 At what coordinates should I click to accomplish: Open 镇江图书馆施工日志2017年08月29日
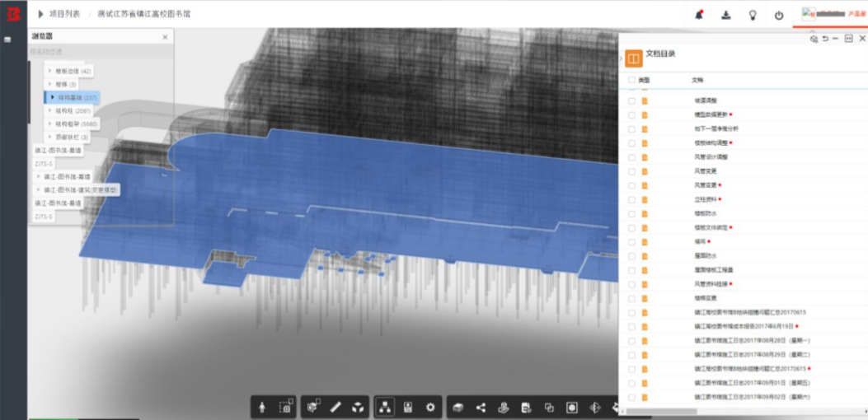point(753,354)
